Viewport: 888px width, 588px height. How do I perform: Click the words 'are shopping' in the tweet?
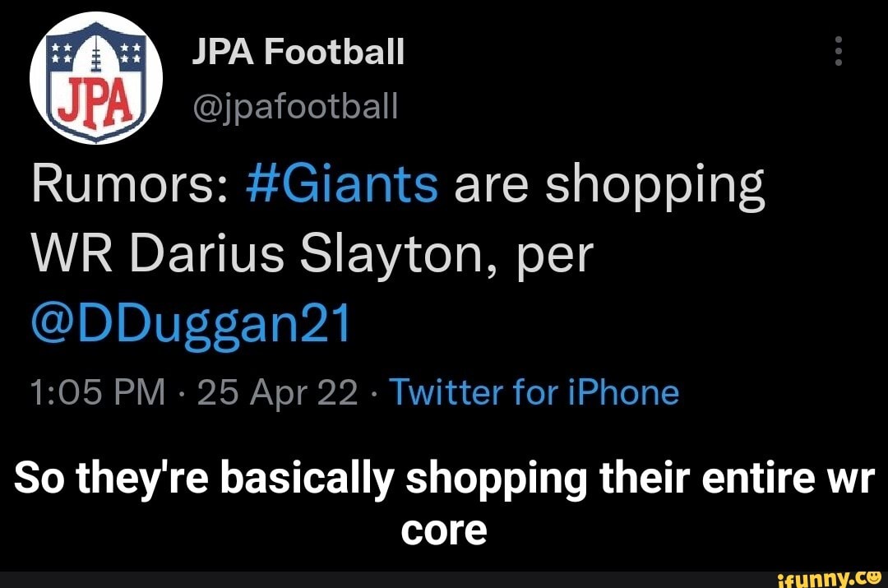tap(609, 187)
